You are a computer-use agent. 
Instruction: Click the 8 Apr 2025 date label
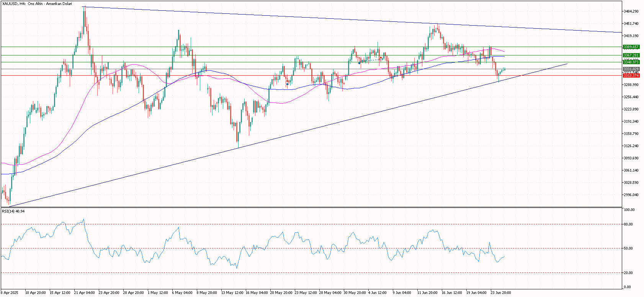(x=10, y=293)
